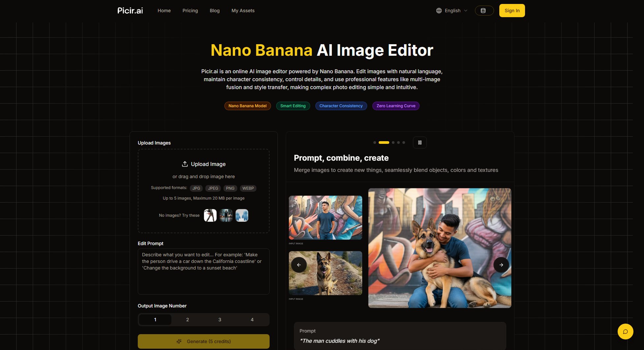Click the JPEG format badge
This screenshot has width=644, height=350.
tap(213, 188)
